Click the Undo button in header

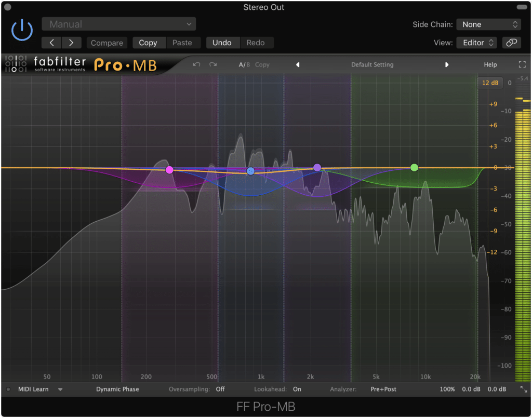222,43
